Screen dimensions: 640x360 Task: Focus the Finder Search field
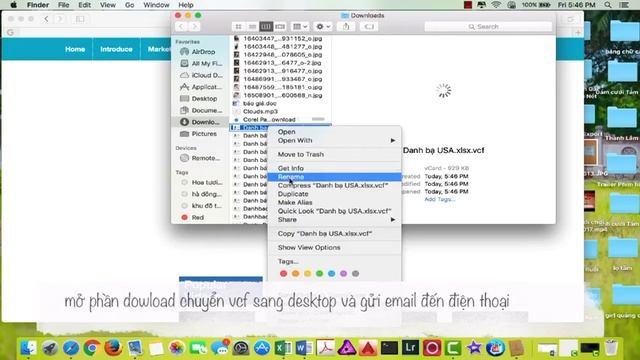point(488,27)
